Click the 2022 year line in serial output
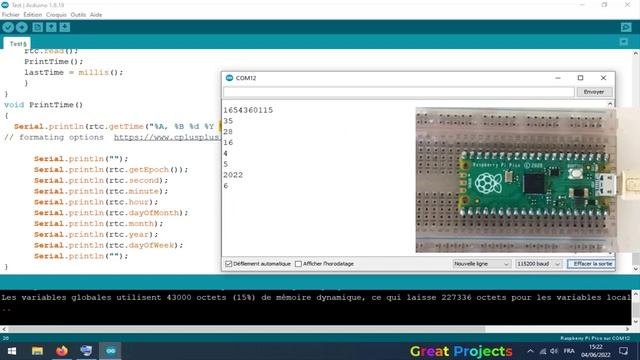Viewport: 640px width, 360px height. (x=233, y=175)
